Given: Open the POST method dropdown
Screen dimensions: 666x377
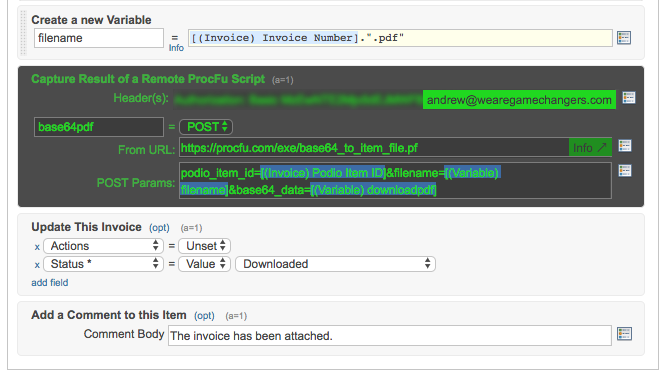Looking at the screenshot, I should pyautogui.click(x=206, y=127).
